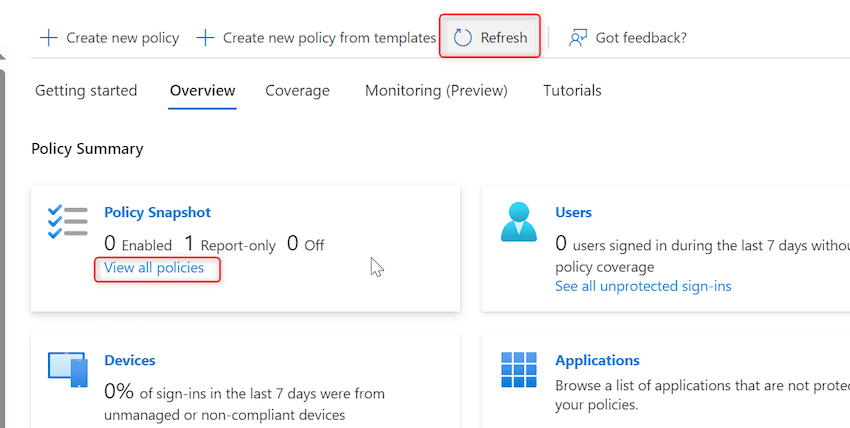Click the Users person avatar icon
This screenshot has height=428, width=850.
pyautogui.click(x=519, y=222)
